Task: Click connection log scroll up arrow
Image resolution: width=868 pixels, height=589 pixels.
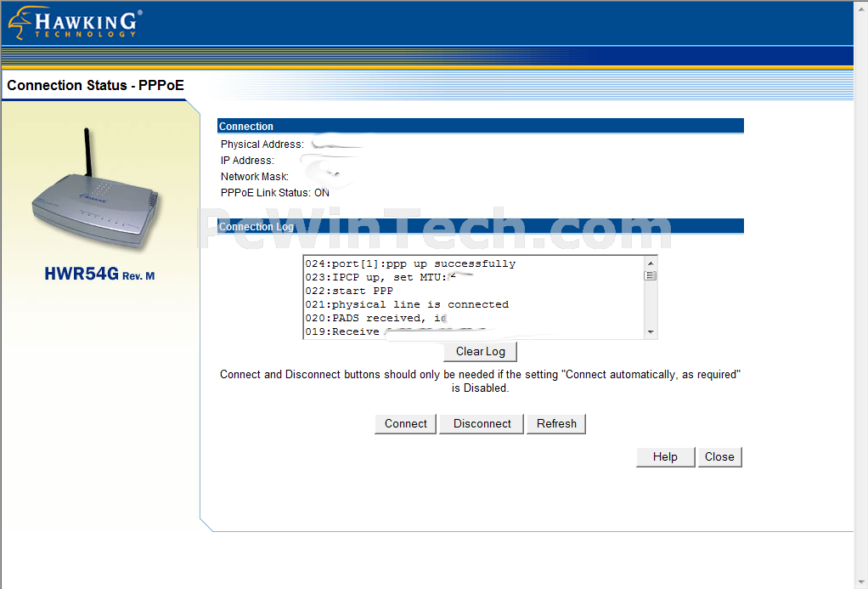Action: point(651,263)
